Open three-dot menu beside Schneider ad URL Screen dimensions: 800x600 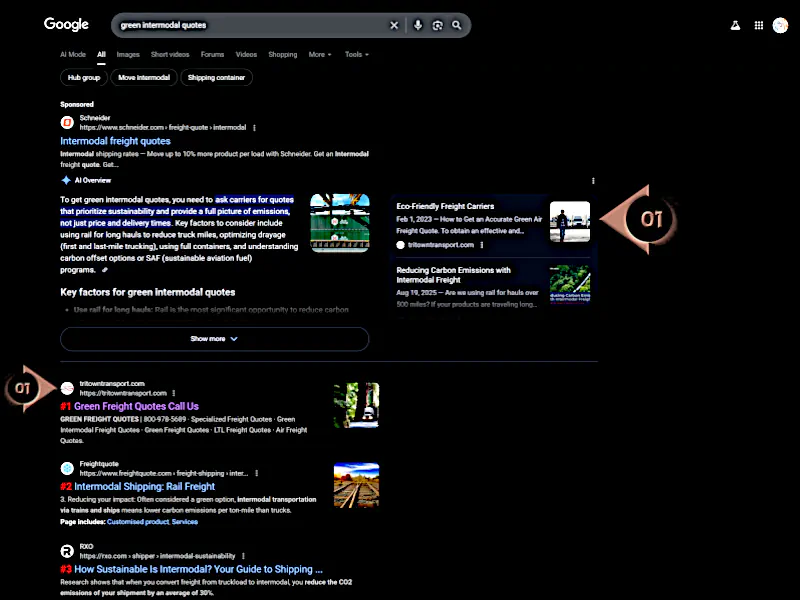pos(255,128)
